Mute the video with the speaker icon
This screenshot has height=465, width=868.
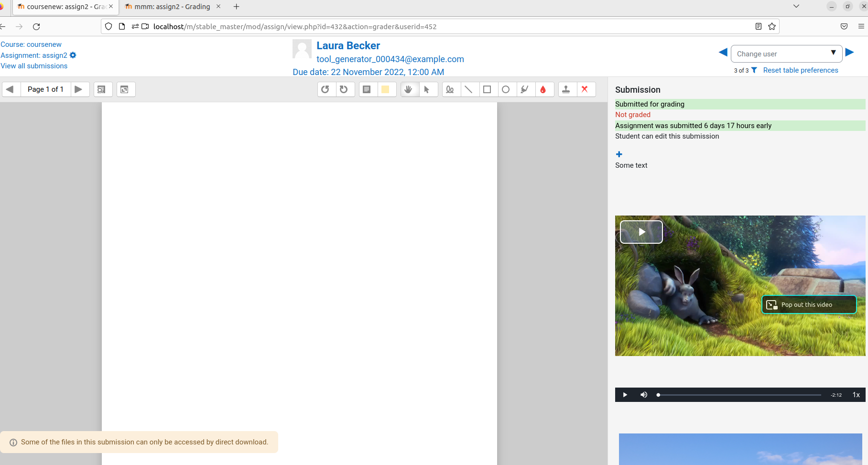tap(644, 395)
